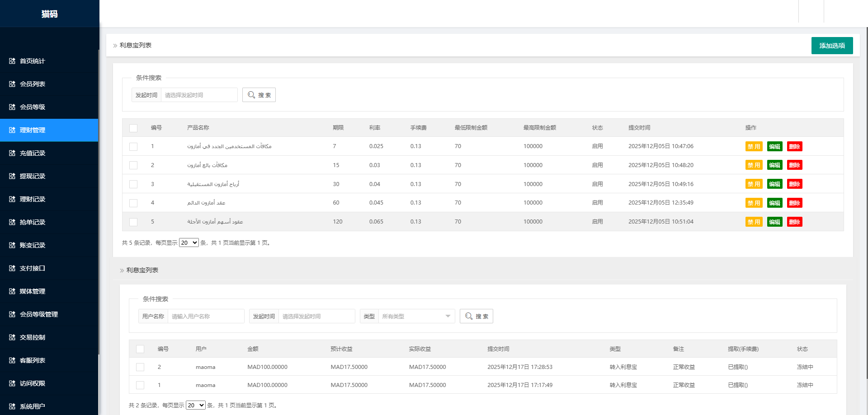Click magnifier icon in the top 搜索 button
Screen dimensions: 868x415
tap(251, 95)
